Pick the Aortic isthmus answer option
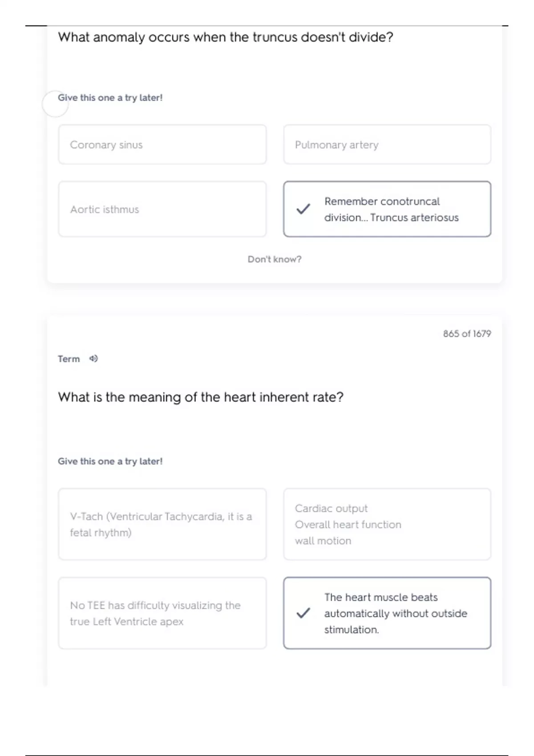 click(x=162, y=209)
